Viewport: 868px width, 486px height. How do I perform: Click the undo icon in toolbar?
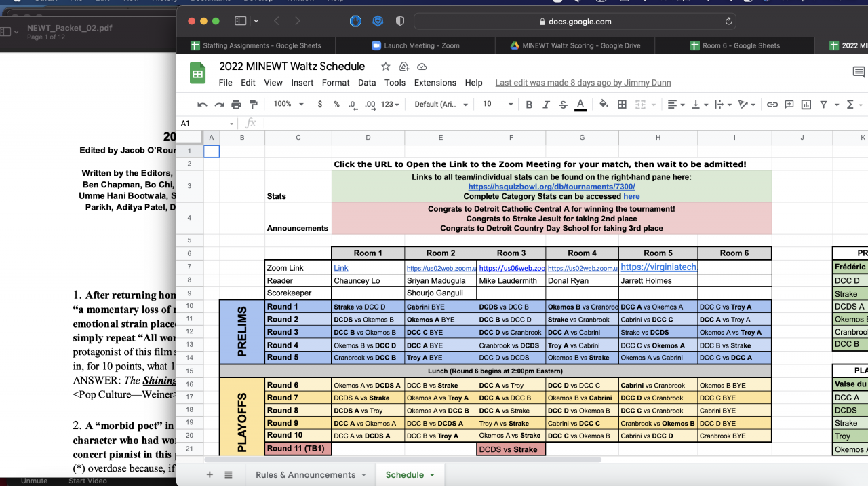click(x=202, y=105)
